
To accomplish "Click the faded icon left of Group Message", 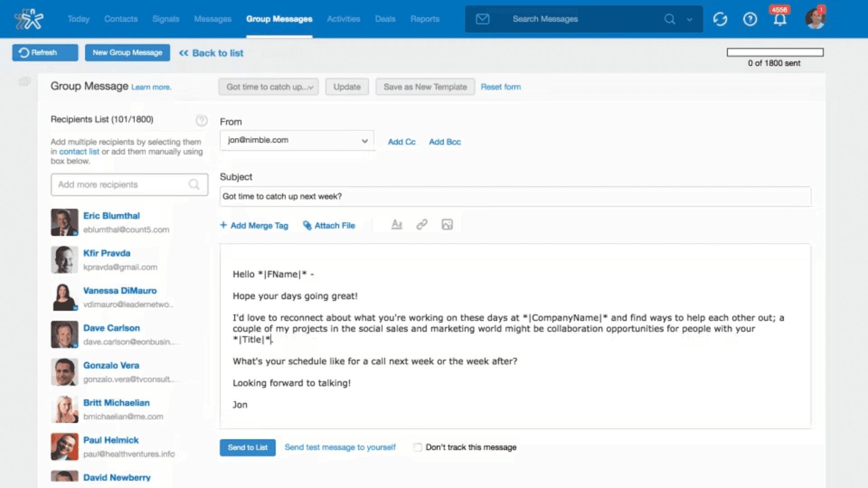I will tap(24, 81).
